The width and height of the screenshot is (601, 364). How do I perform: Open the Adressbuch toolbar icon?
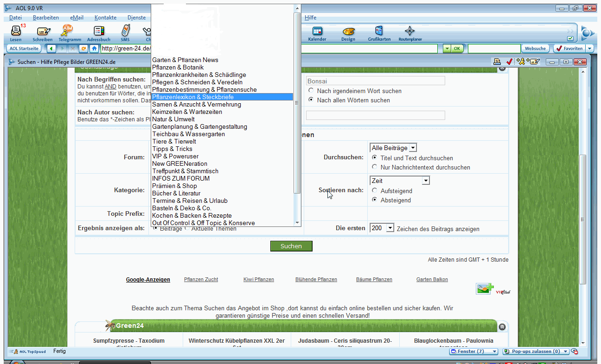tap(99, 31)
